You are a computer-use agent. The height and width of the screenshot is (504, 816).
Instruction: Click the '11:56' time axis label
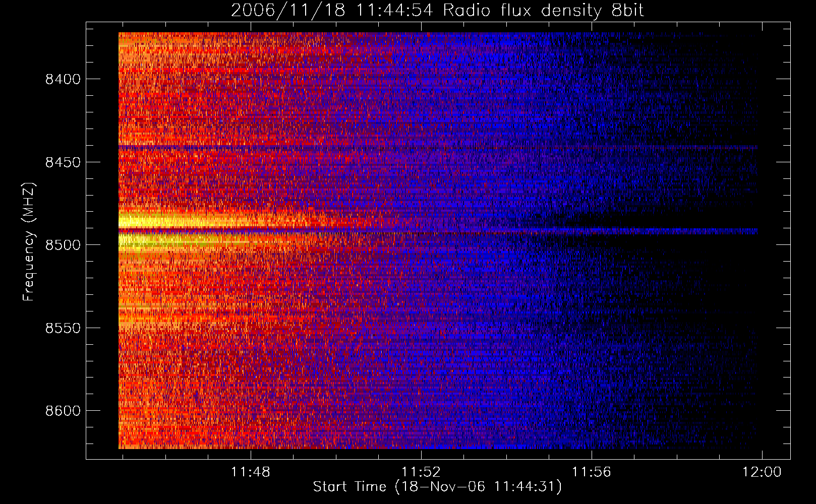point(591,472)
